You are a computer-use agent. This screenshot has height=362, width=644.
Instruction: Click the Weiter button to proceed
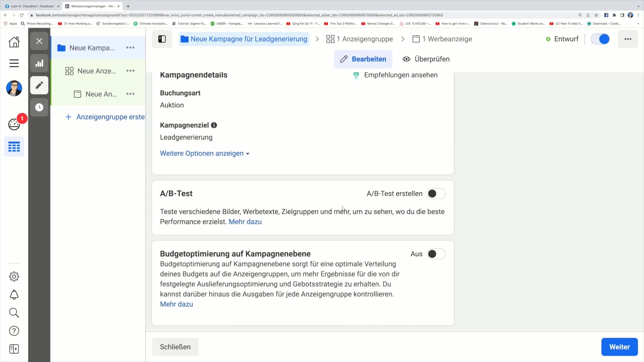click(x=620, y=347)
